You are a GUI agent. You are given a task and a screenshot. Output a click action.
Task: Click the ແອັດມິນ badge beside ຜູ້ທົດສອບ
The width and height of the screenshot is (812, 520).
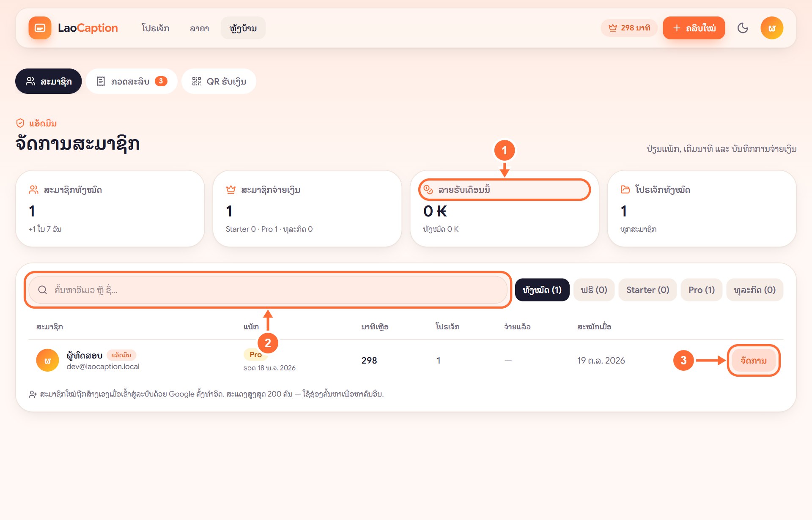[x=121, y=355]
